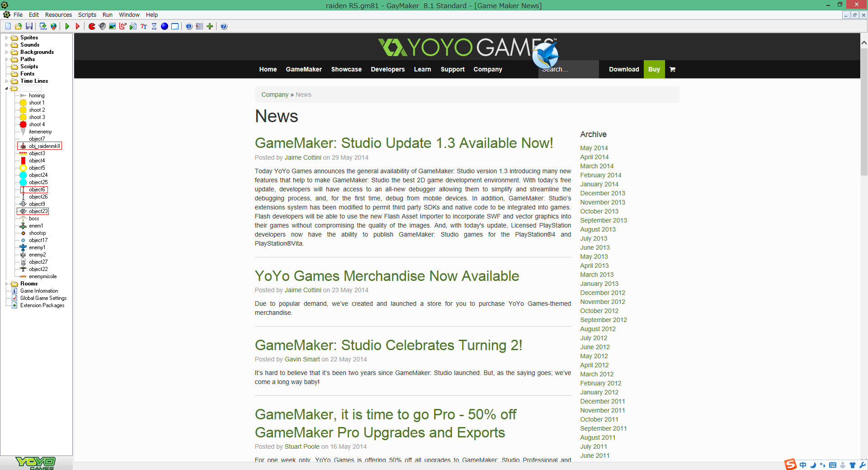
Task: Open the Help menu
Action: (x=152, y=15)
